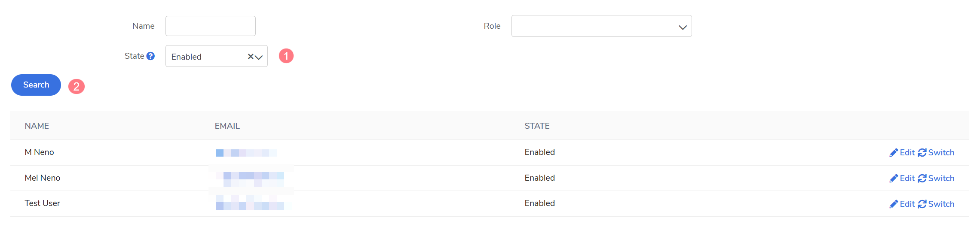Click the pencil Edit icon for Mel Neno

click(x=894, y=179)
